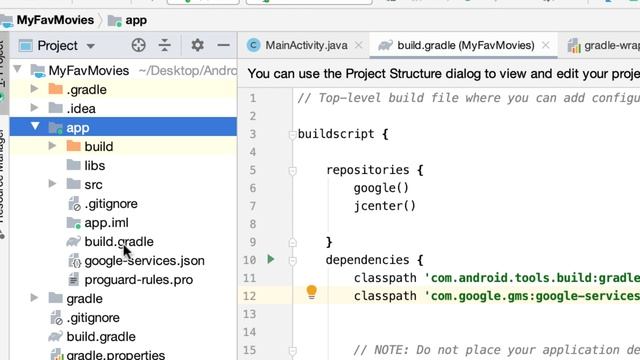Viewport: 640px width, 360px height.
Task: Expand the src folder arrow
Action: click(x=52, y=184)
